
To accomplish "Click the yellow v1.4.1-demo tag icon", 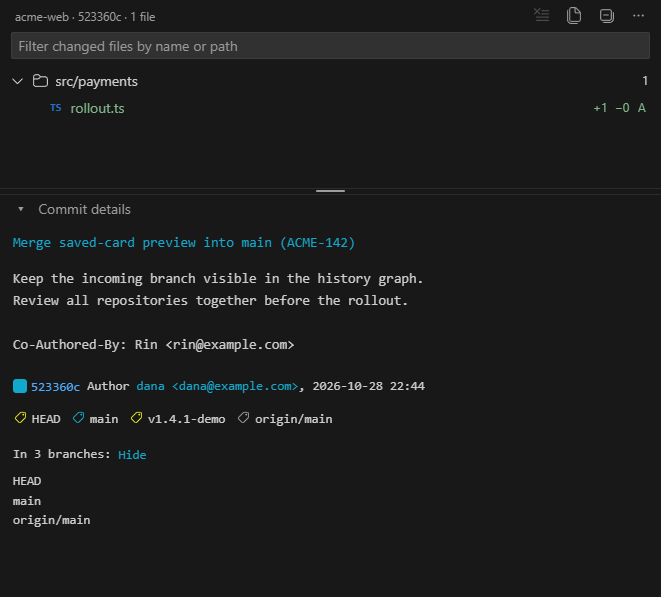I will (136, 418).
